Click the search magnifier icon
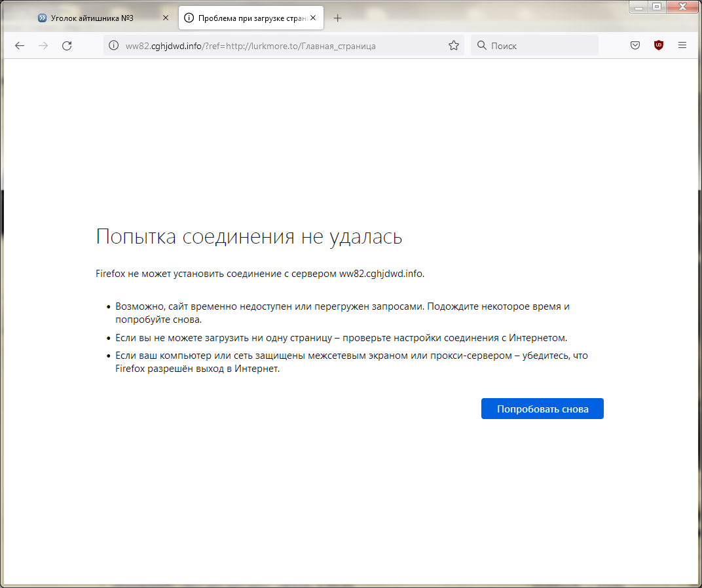 481,46
